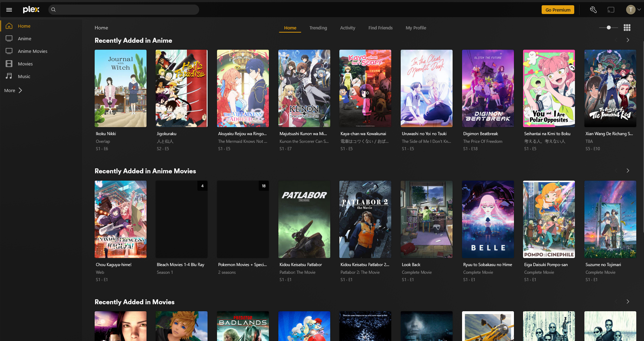644x341 pixels.
Task: Open the Find Friends tab
Action: pos(380,28)
